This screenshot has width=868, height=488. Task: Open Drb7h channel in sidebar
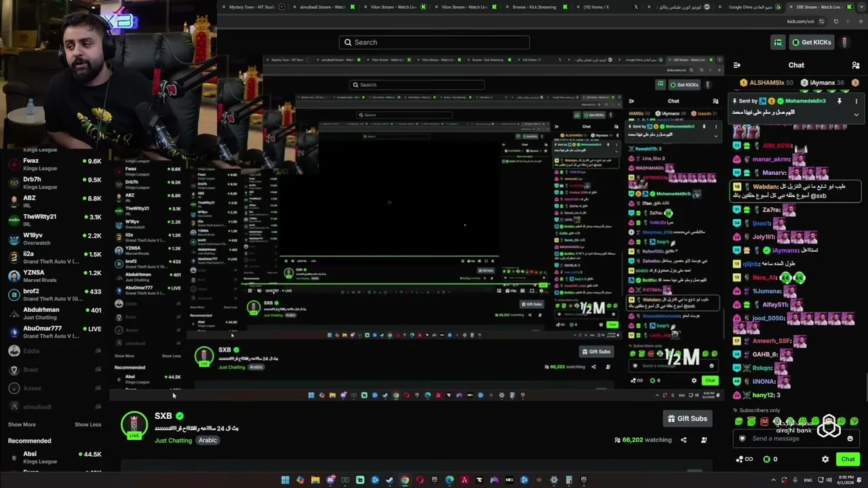click(x=54, y=183)
